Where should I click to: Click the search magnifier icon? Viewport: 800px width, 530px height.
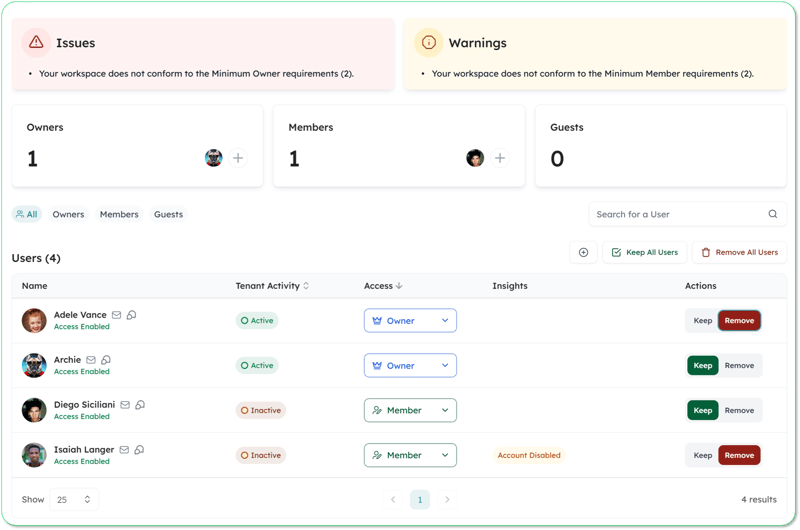pos(773,214)
